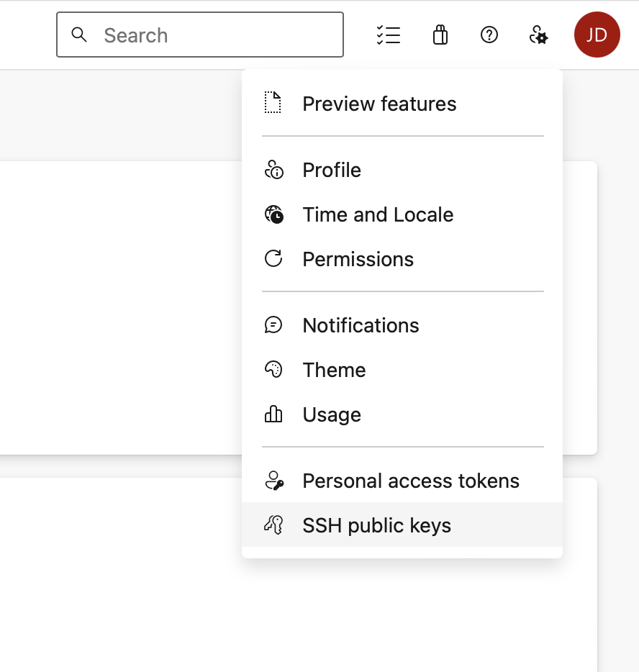
Task: Select Profile in the user menu
Action: (332, 170)
